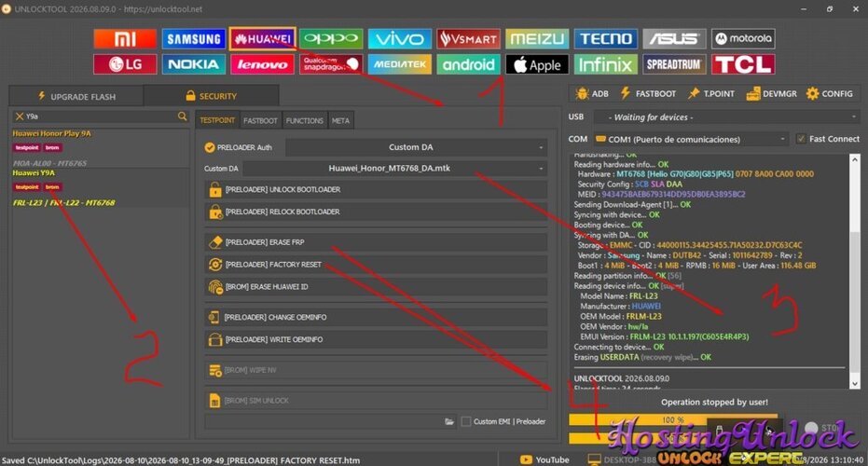Screen dimensions: 868x466
Task: Select the TCL brand icon
Action: click(x=743, y=64)
